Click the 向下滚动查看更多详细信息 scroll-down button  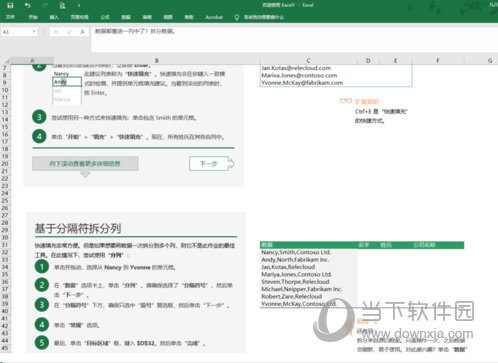(x=85, y=164)
